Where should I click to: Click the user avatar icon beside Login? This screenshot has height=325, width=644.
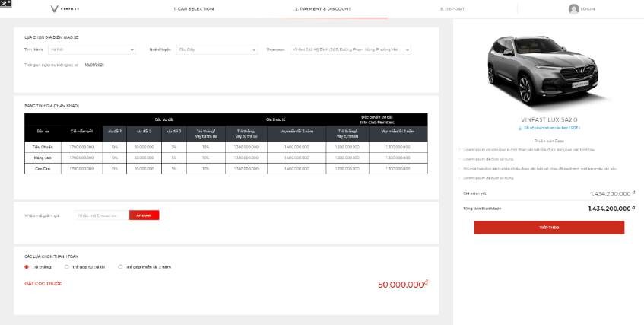click(573, 9)
